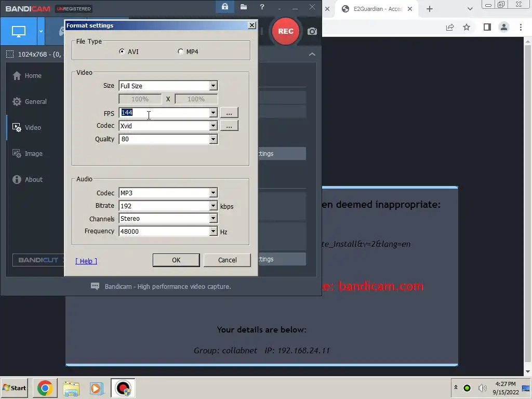The height and width of the screenshot is (399, 532).
Task: Open a new Chrome tab with plus
Action: point(430,9)
